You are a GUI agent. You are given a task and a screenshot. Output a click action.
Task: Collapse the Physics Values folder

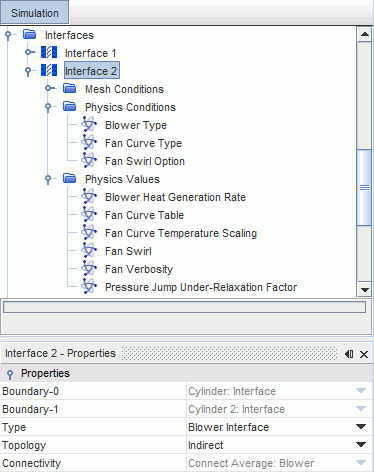48,179
